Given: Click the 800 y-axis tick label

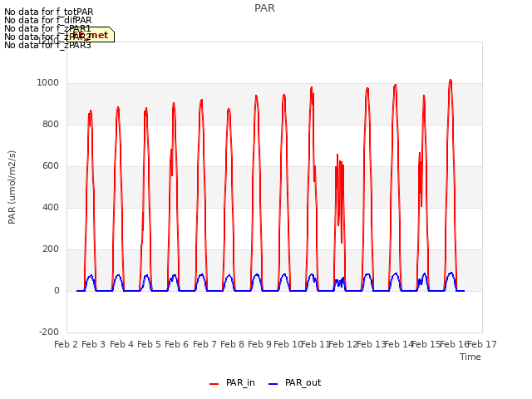Looking at the screenshot, I should coord(51,124).
